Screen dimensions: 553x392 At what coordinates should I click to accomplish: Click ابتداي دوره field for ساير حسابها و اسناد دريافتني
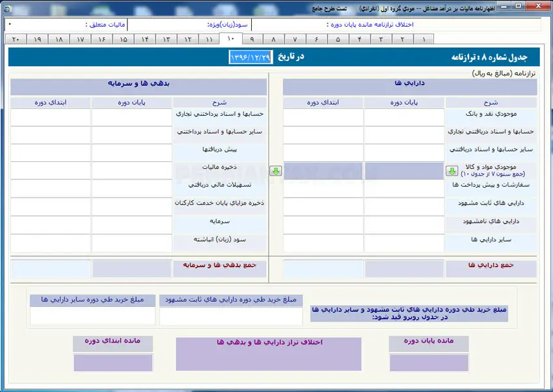(x=323, y=153)
